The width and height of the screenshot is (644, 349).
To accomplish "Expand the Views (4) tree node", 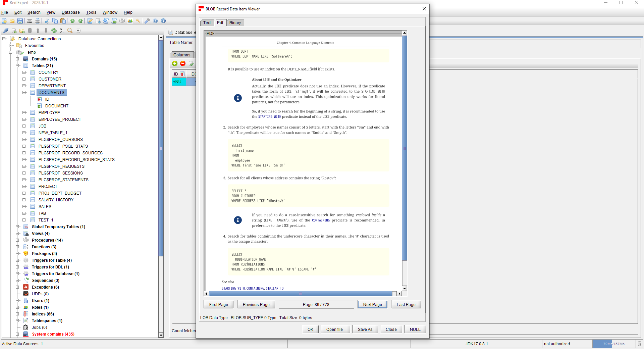I will tap(17, 234).
